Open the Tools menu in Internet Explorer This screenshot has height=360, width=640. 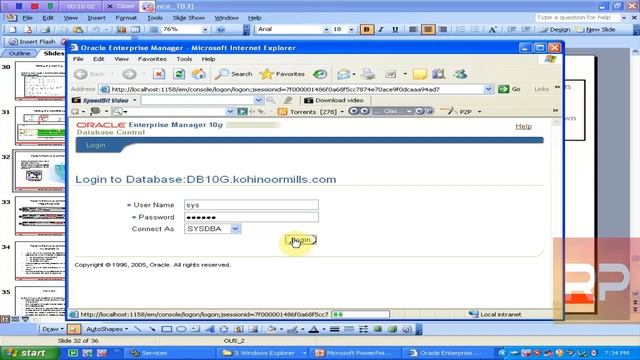coord(184,59)
